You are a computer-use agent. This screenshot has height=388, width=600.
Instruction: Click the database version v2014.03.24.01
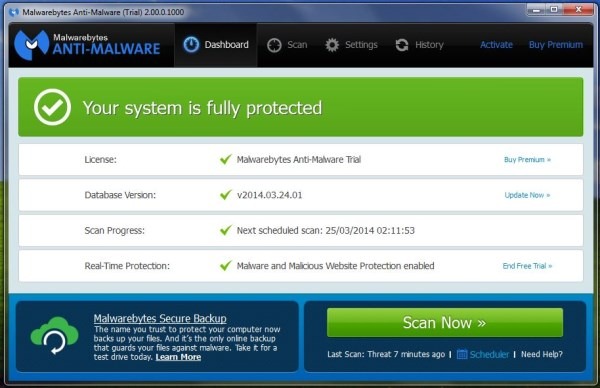269,195
